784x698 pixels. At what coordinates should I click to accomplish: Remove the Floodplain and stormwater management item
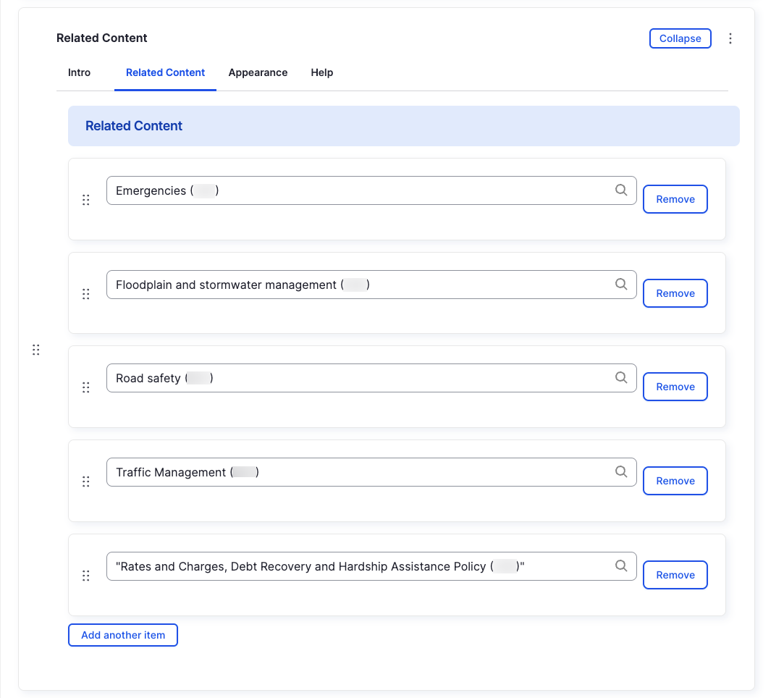tap(675, 293)
